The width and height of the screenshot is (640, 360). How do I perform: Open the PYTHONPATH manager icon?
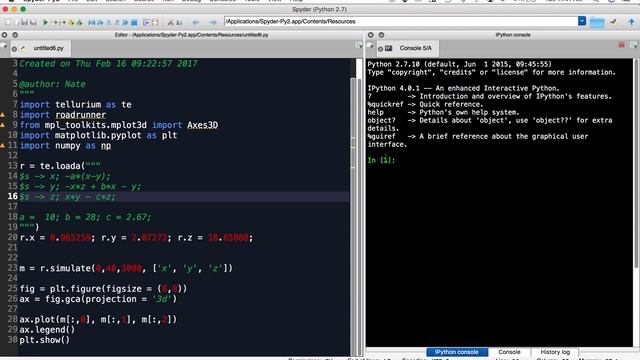coord(179,22)
